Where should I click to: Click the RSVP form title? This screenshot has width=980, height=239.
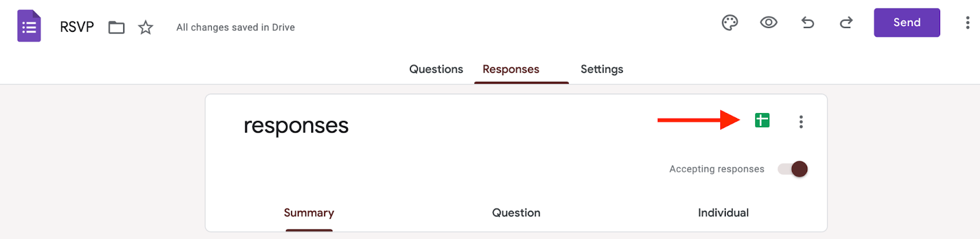tap(77, 27)
